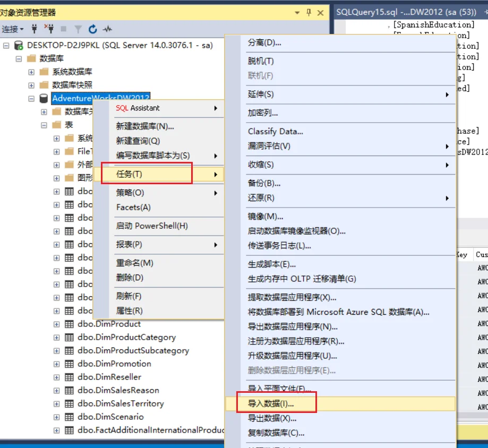Switch to SQLQuery15.sql tab
Viewport: 488px width, 448px height.
coord(406,12)
